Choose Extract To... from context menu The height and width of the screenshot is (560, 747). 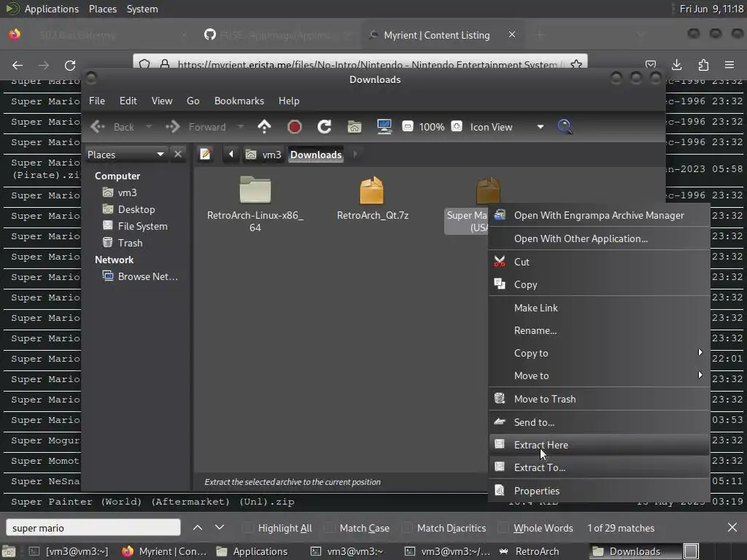pyautogui.click(x=599, y=467)
